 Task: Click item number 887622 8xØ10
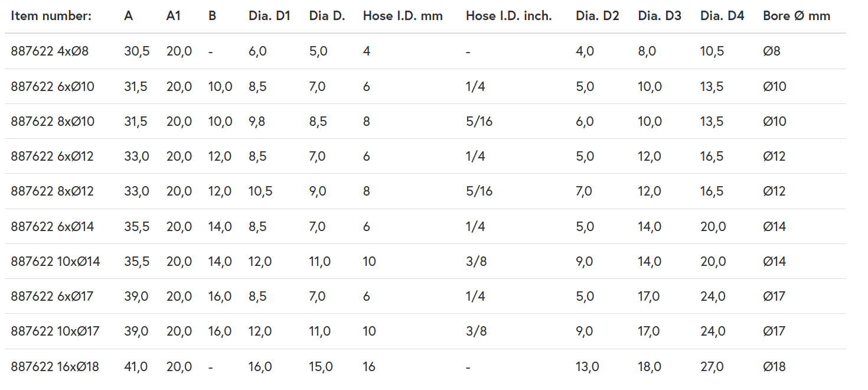tap(53, 122)
